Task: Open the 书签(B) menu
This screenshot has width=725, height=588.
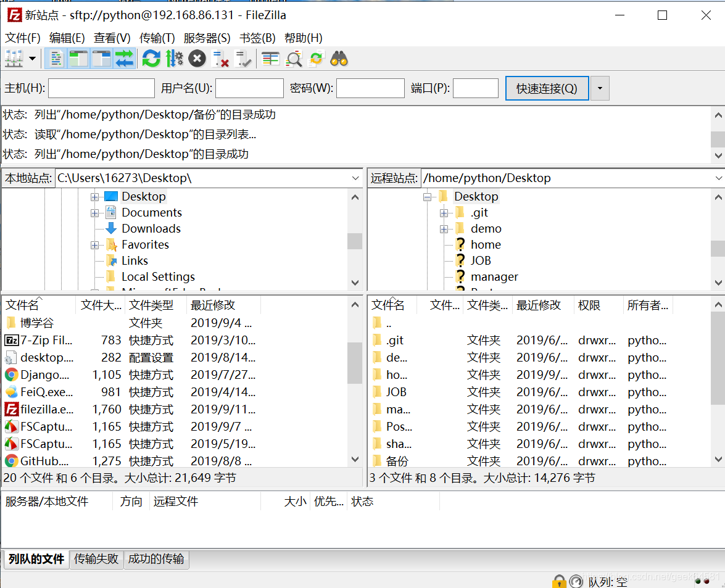Action: coord(257,38)
